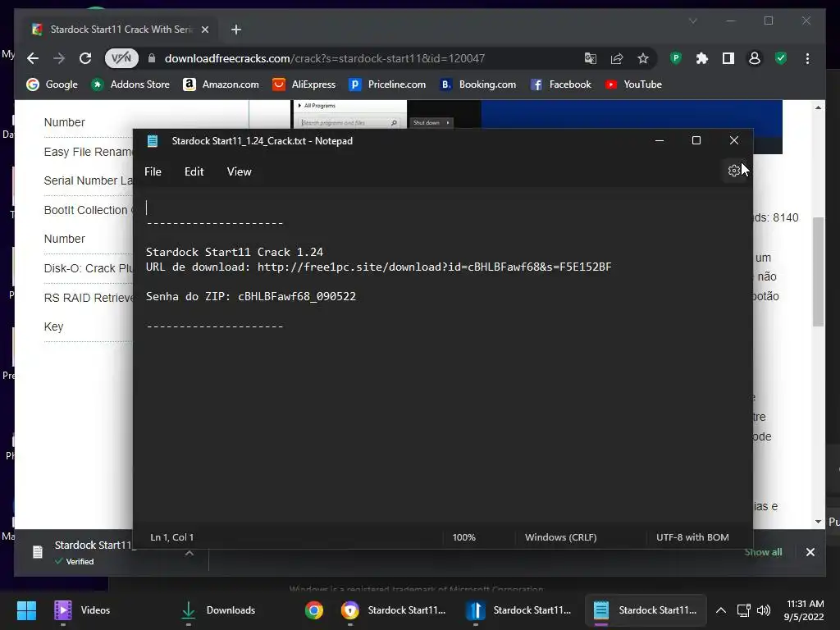840x630 pixels.
Task: Click the free1pc.site download URL text
Action: [434, 267]
